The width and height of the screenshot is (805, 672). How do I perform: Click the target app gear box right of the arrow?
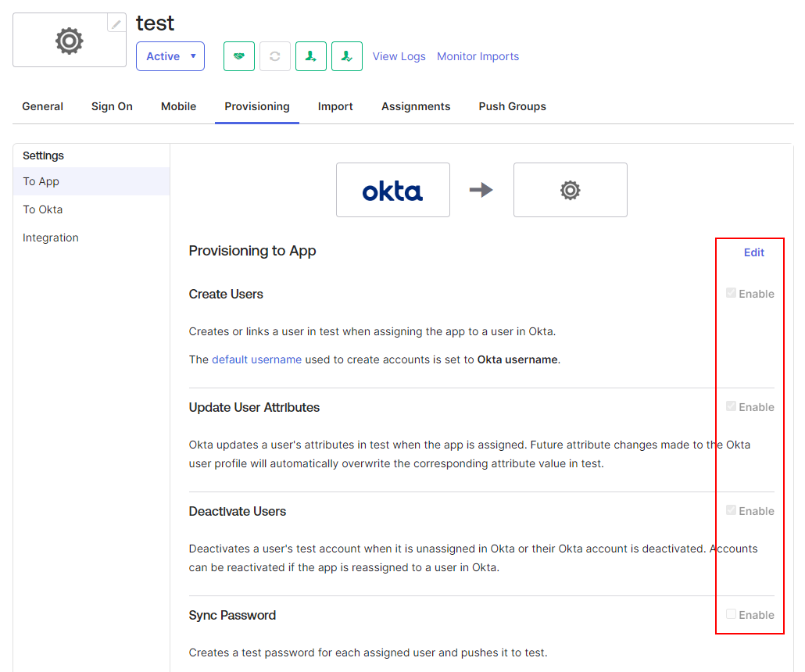point(570,190)
